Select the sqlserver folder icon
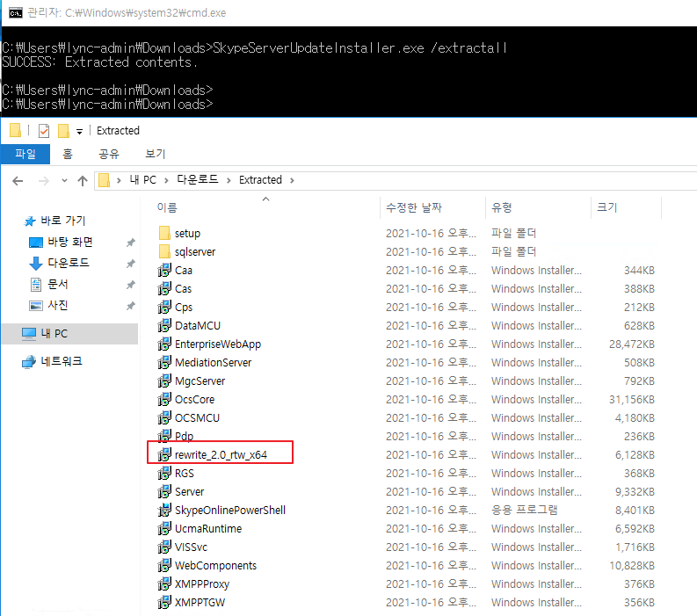This screenshot has height=616, width=697. (164, 251)
